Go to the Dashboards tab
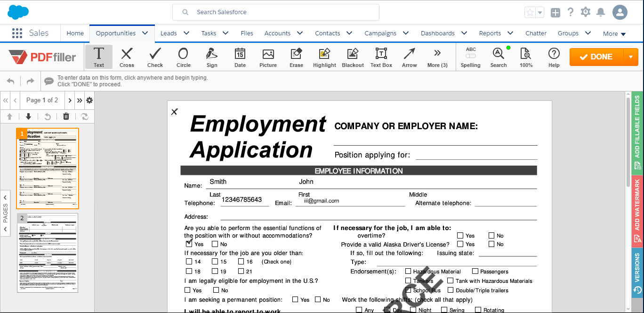Viewport: 644px width, 313px height. pyautogui.click(x=438, y=33)
